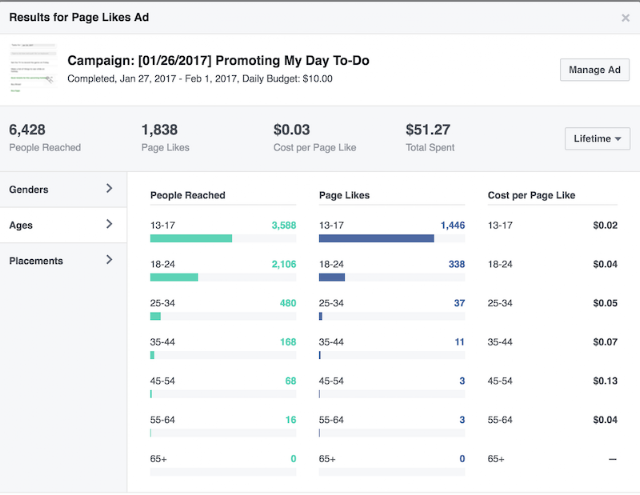The image size is (640, 495).
Task: Click the 25-34 People Reached bar
Action: tap(155, 316)
